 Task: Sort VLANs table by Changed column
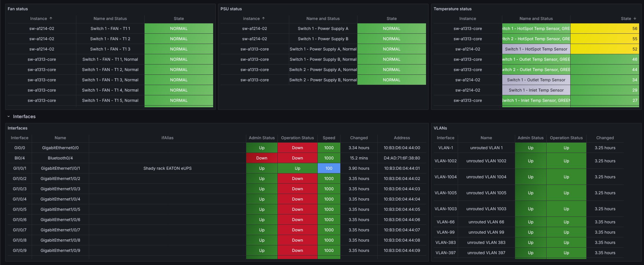pos(605,138)
